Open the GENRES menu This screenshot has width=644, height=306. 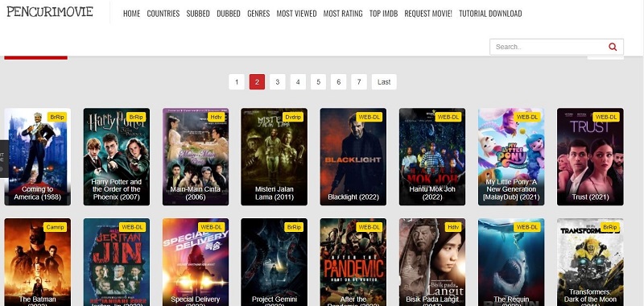258,14
